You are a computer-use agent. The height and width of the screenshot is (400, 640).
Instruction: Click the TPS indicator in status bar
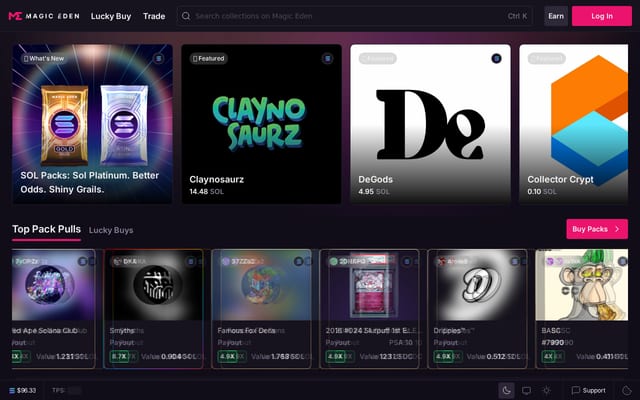[67, 391]
